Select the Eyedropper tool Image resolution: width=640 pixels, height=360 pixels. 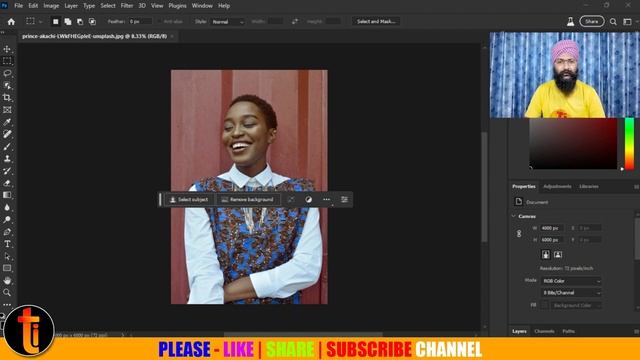(7, 122)
